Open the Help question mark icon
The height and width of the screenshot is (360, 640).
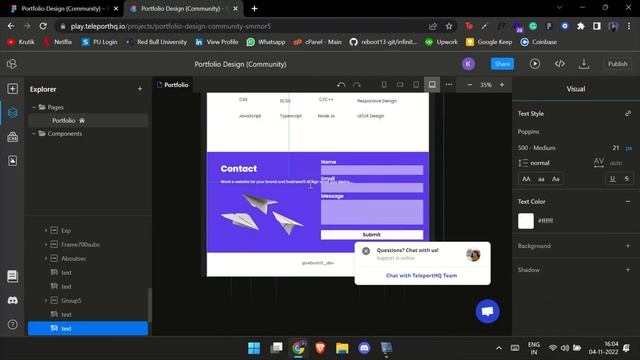tap(12, 324)
